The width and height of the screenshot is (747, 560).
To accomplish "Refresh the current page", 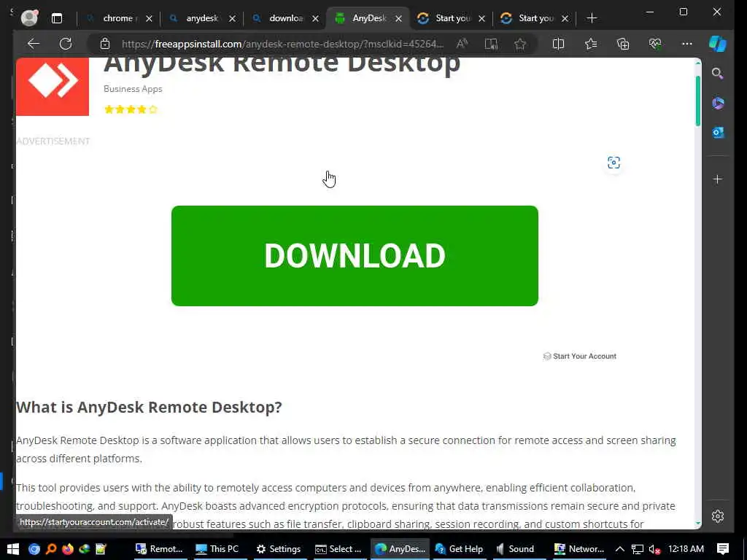I will [66, 44].
